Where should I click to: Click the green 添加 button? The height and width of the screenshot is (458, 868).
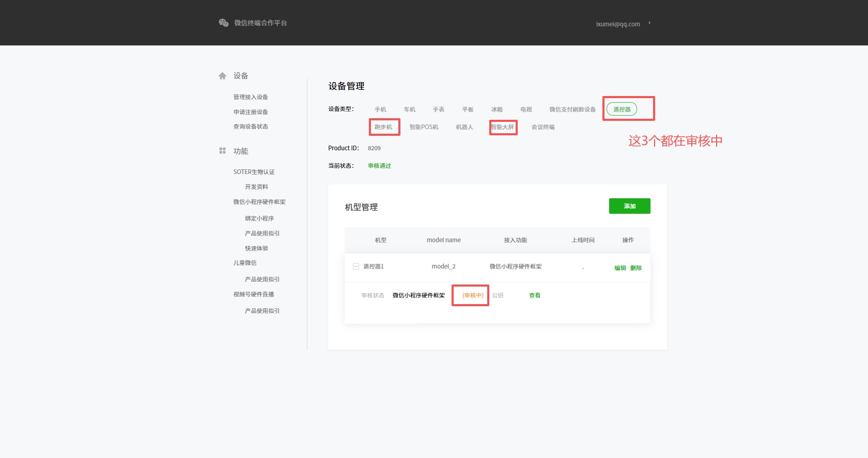(x=630, y=206)
